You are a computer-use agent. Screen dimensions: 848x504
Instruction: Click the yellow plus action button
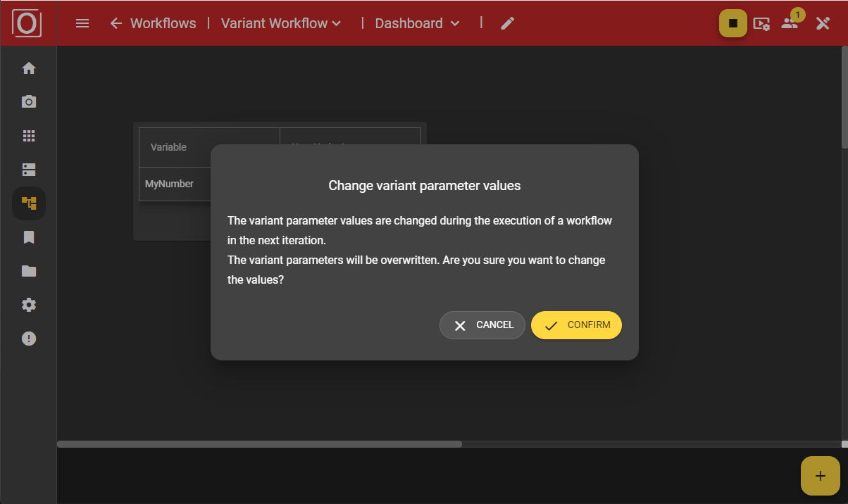tap(820, 476)
